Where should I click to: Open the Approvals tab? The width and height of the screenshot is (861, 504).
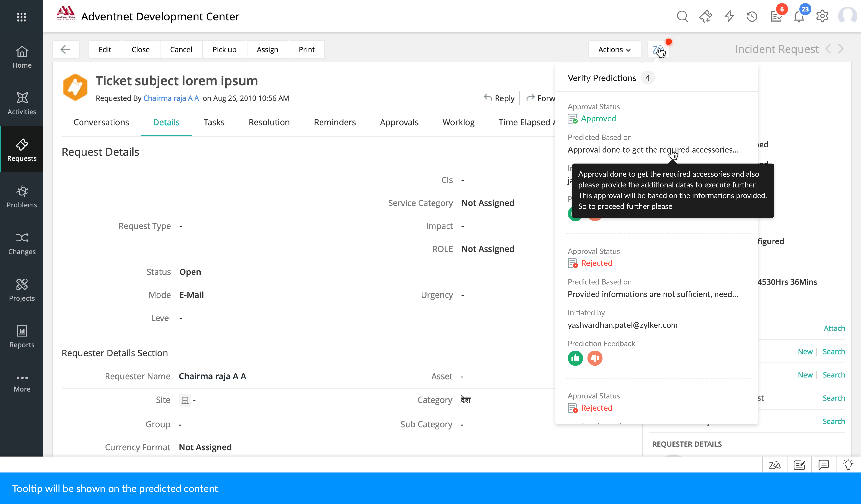tap(399, 122)
